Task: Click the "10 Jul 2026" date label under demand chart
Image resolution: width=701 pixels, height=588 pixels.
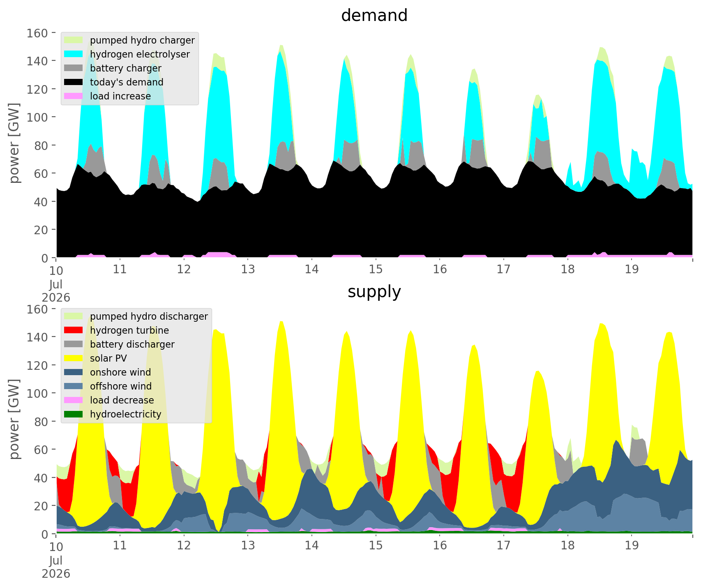Action: point(56,284)
